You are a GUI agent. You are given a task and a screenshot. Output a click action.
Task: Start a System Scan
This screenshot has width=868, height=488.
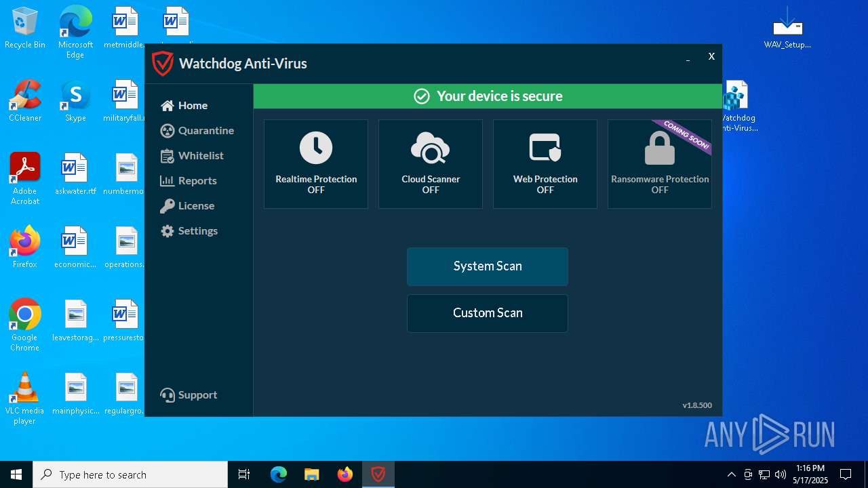(x=488, y=266)
